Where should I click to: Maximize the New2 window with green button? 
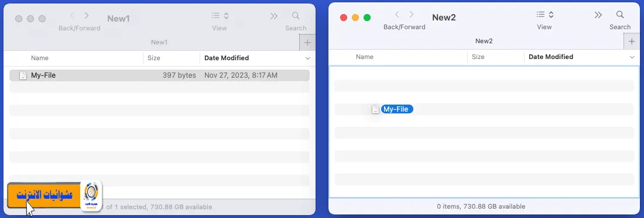[367, 18]
